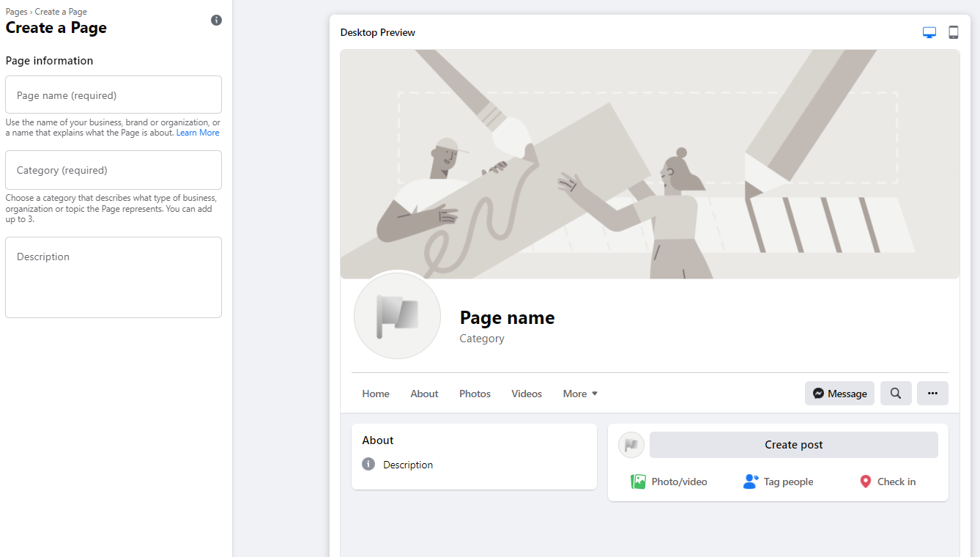Click the Tag people blue person icon
Image resolution: width=980 pixels, height=557 pixels.
click(750, 482)
